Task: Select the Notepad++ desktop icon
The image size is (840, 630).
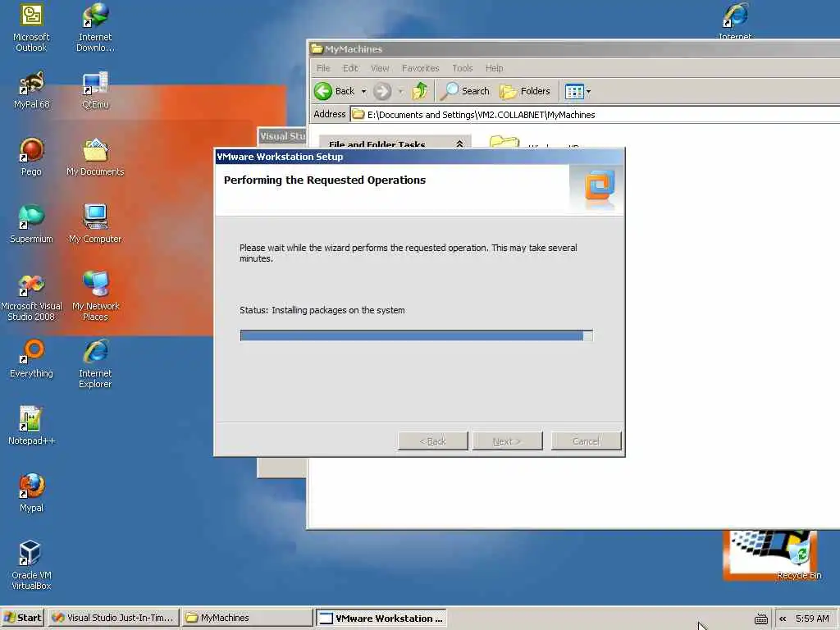Action: (31, 427)
